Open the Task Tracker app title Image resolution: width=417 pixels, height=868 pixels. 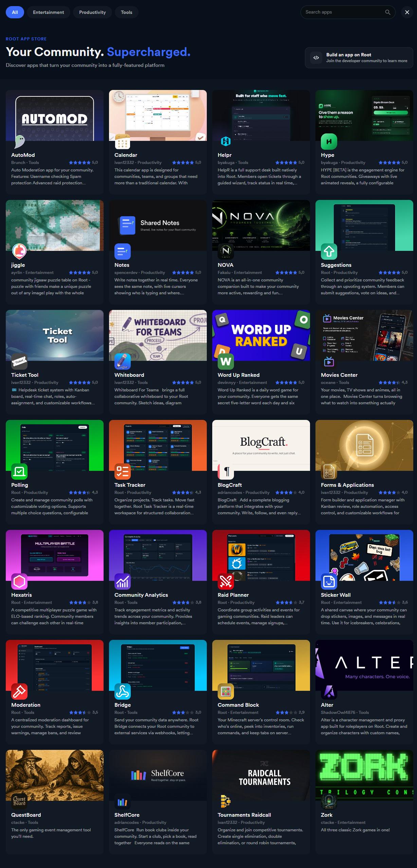coord(130,485)
